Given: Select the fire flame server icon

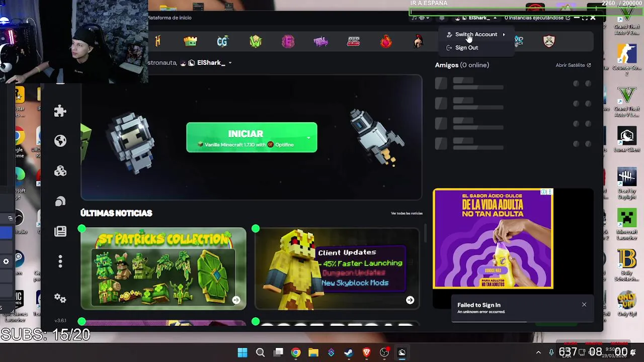Looking at the screenshot, I should 386,41.
